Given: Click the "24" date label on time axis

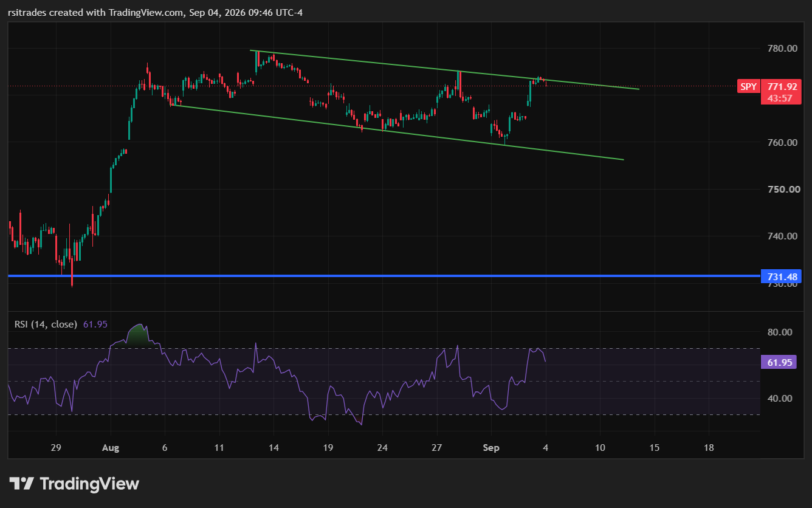Looking at the screenshot, I should pos(382,448).
